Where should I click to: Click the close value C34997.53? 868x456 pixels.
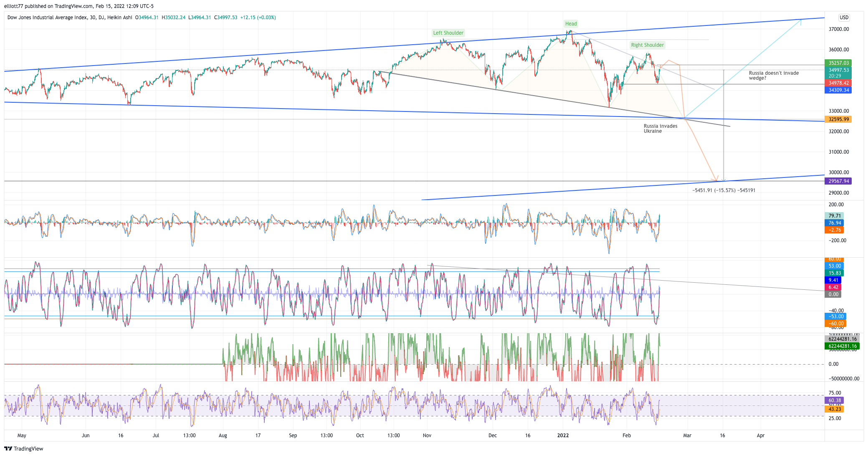[226, 18]
